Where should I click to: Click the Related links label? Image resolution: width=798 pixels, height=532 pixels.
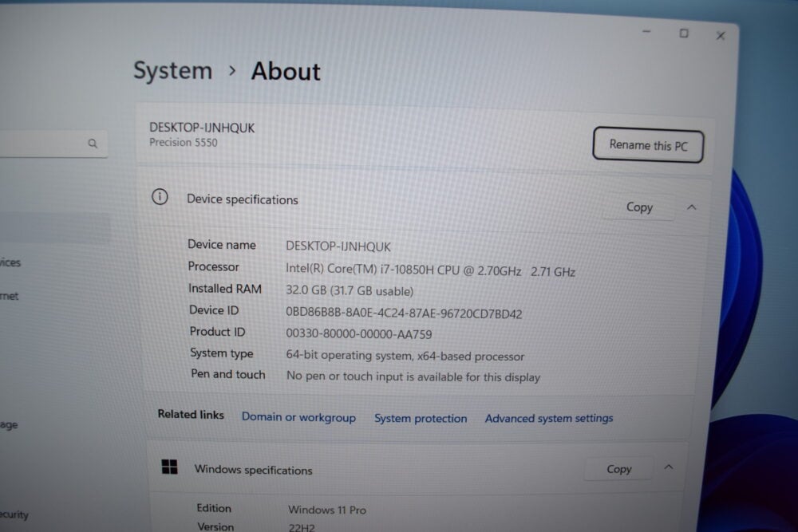pos(191,415)
